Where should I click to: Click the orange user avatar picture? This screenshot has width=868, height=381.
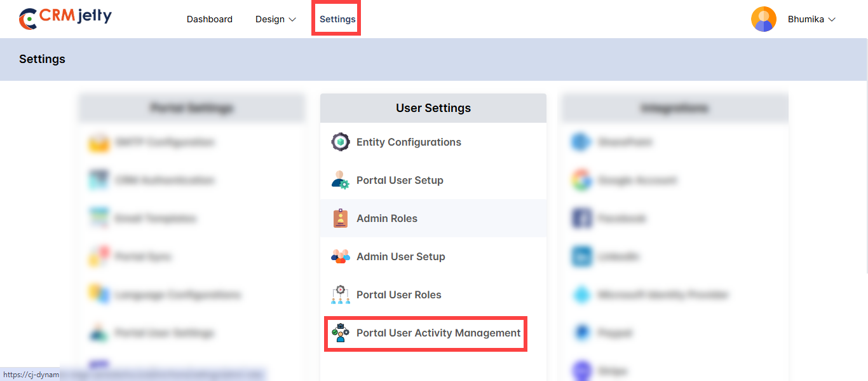[x=763, y=19]
